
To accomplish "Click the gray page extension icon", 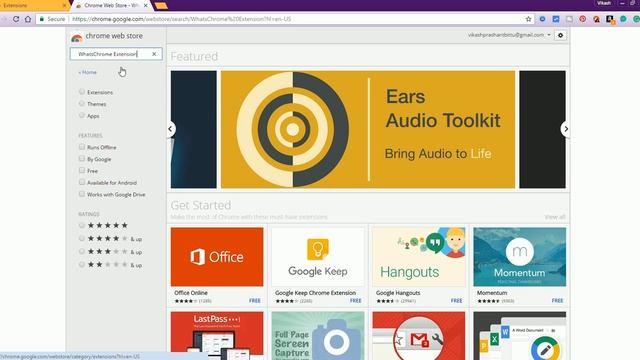I will (569, 19).
